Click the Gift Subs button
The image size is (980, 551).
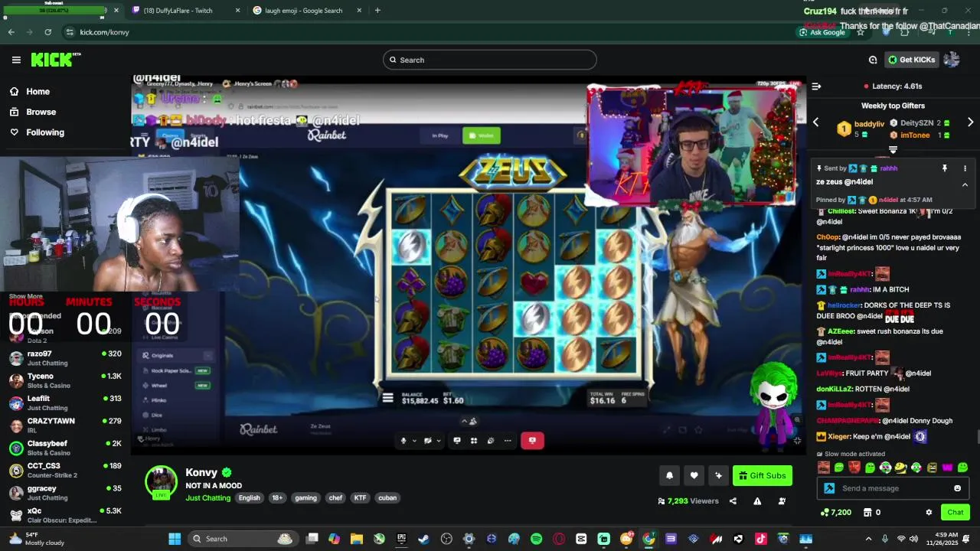pos(762,475)
